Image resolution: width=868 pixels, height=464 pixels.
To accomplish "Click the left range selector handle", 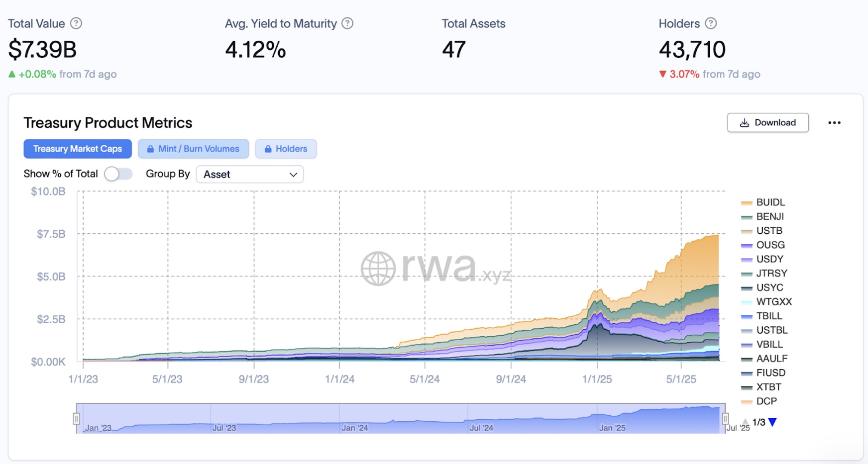I will [x=76, y=418].
